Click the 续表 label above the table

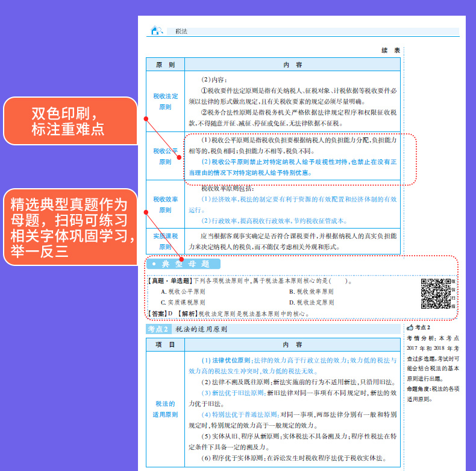pyautogui.click(x=390, y=51)
